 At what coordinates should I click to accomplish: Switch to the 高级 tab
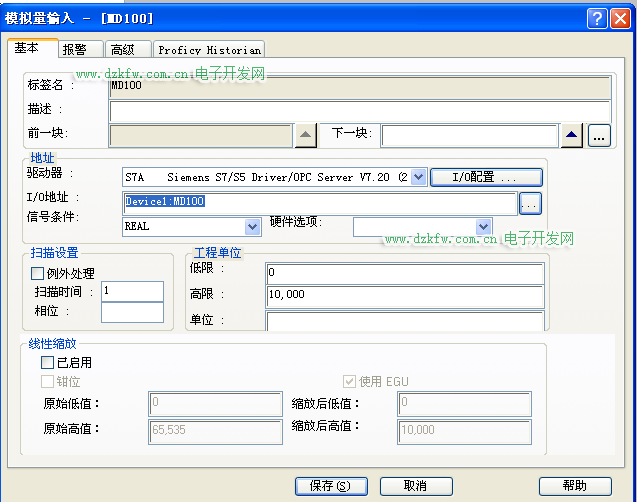click(123, 49)
